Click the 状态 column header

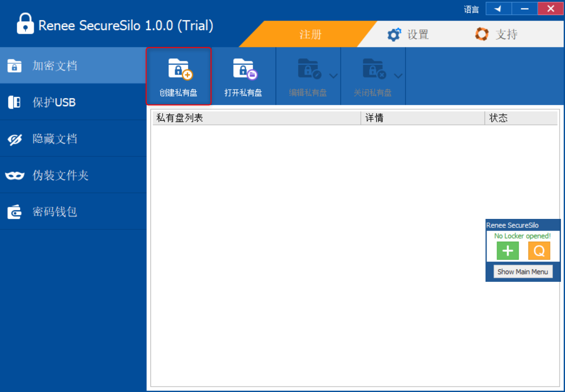pyautogui.click(x=521, y=118)
